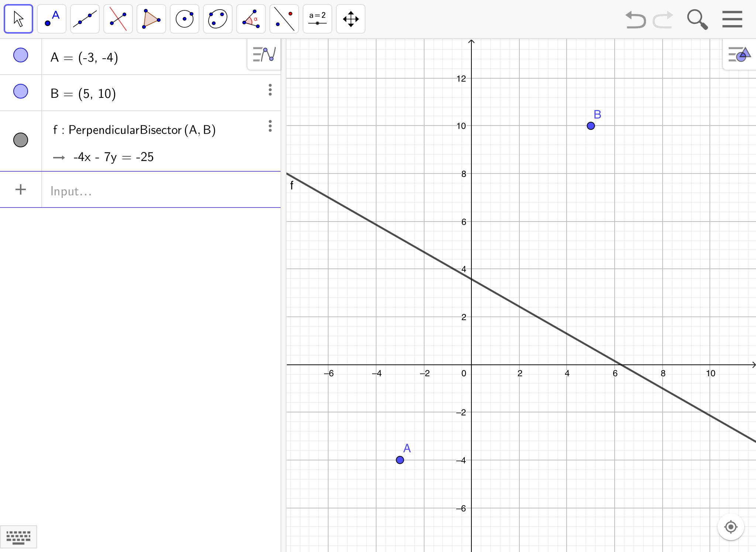
Task: Select the Move Graphics View tool
Action: 351,19
